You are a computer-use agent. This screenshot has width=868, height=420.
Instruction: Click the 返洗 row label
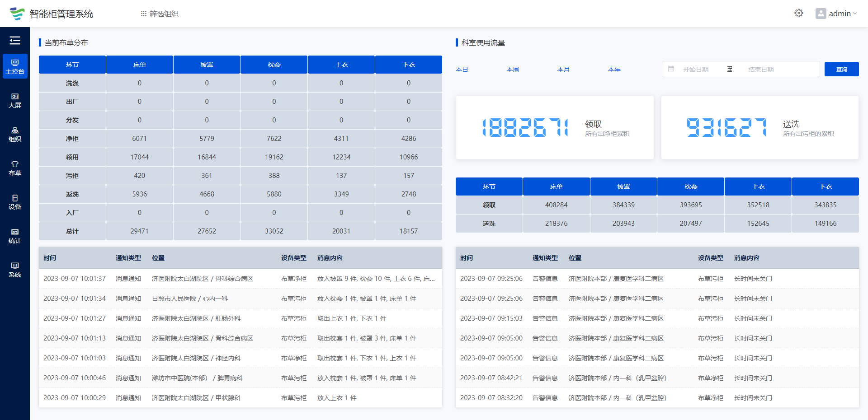72,194
